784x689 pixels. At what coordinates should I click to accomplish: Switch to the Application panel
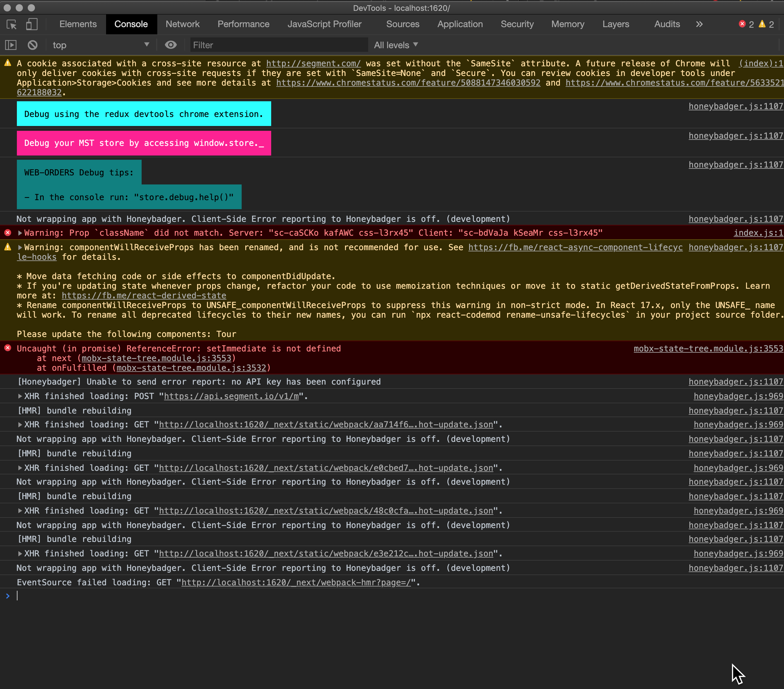[x=459, y=24]
